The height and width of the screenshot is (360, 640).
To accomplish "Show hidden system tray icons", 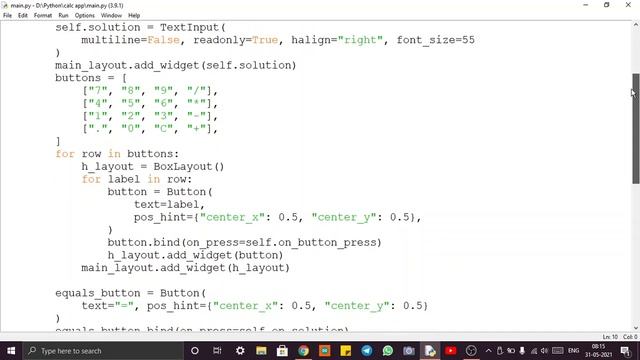I will [489, 351].
